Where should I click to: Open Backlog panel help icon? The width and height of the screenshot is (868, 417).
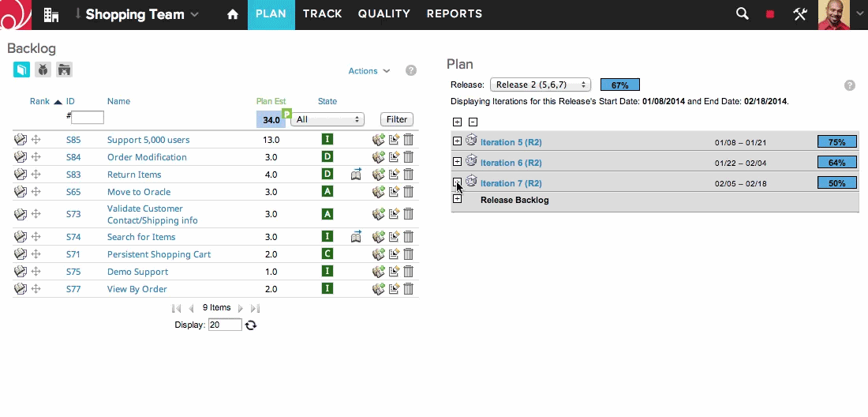[x=411, y=70]
